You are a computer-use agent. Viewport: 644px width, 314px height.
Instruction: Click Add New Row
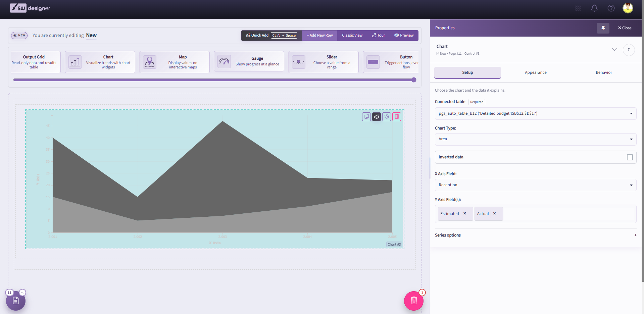pyautogui.click(x=319, y=35)
